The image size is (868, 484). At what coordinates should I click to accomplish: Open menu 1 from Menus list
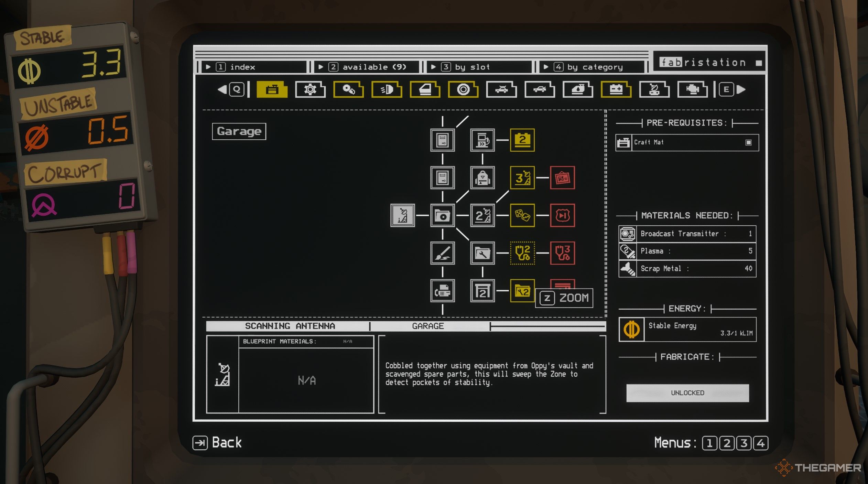coord(709,443)
